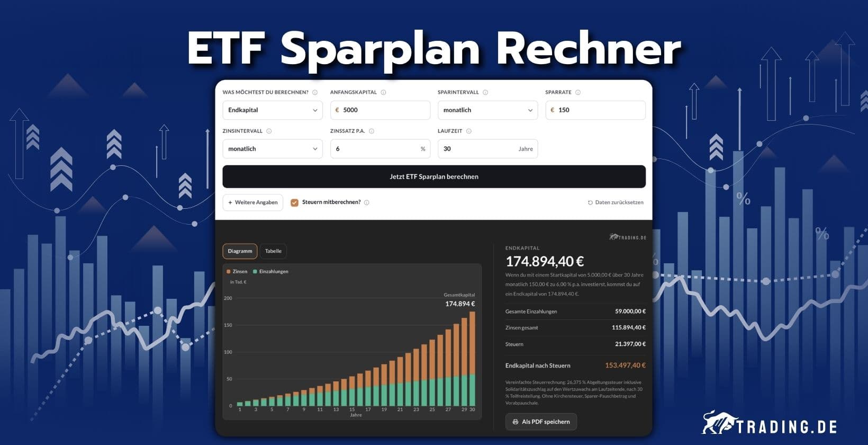Switch to the Tabelle tab

(x=273, y=251)
